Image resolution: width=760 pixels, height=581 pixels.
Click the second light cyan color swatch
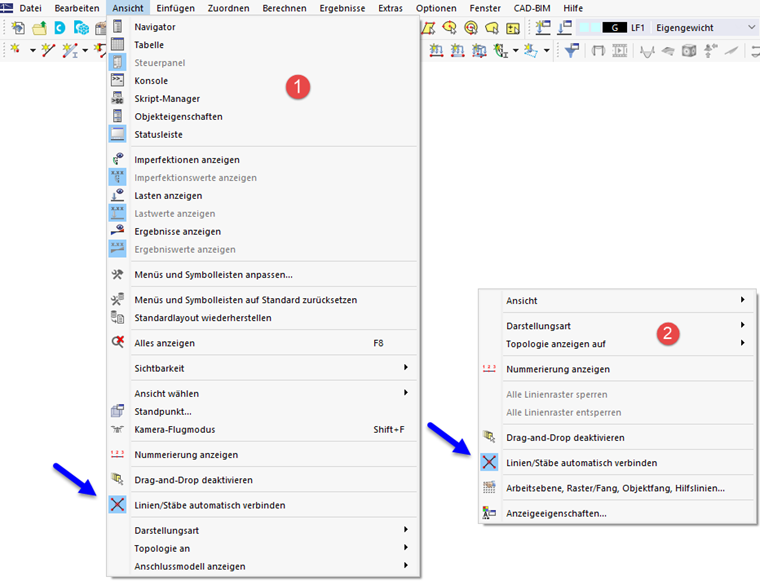coord(595,28)
